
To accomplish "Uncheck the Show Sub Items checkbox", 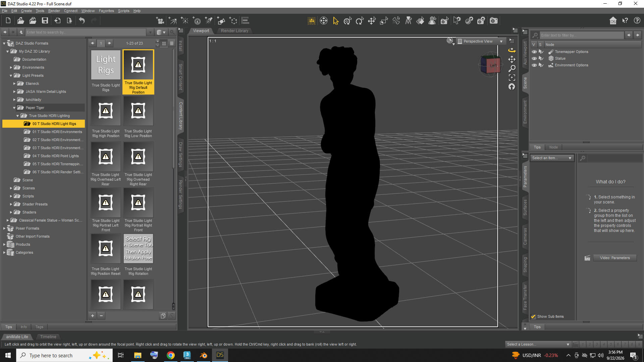I will 533,316.
